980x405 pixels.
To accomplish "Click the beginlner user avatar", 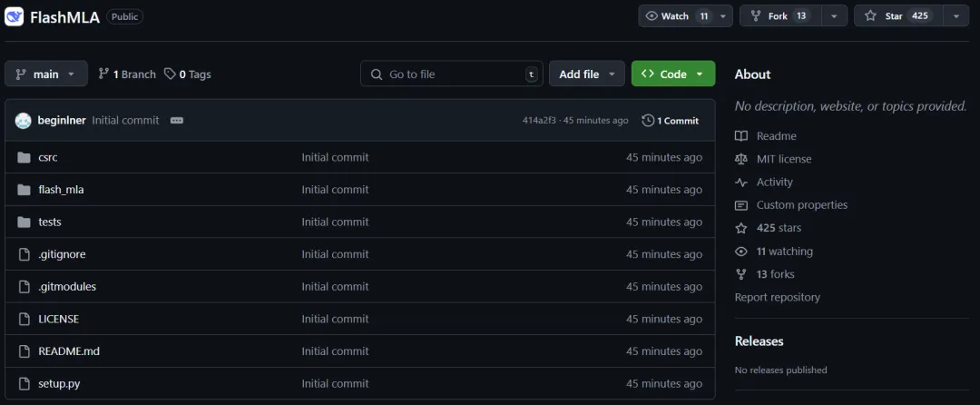I will click(x=23, y=121).
